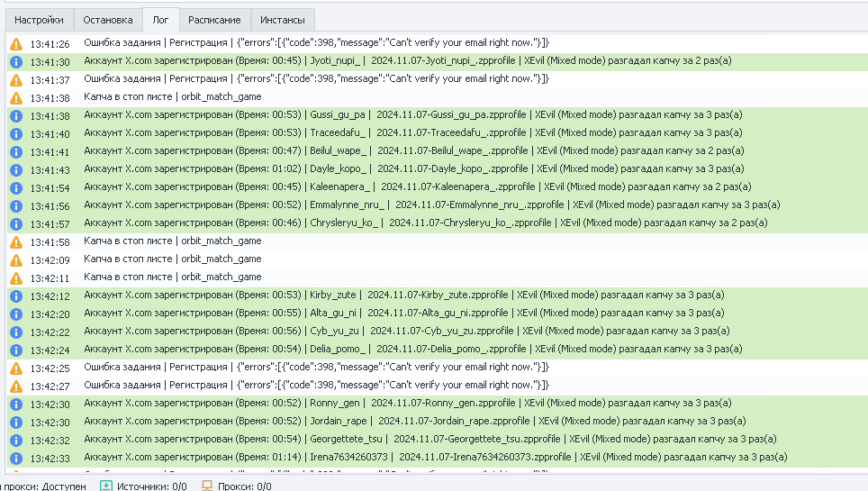Click warning icon of 13:41:38 captcha stop-list row
Viewport: 868px width, 491px height.
[x=16, y=98]
